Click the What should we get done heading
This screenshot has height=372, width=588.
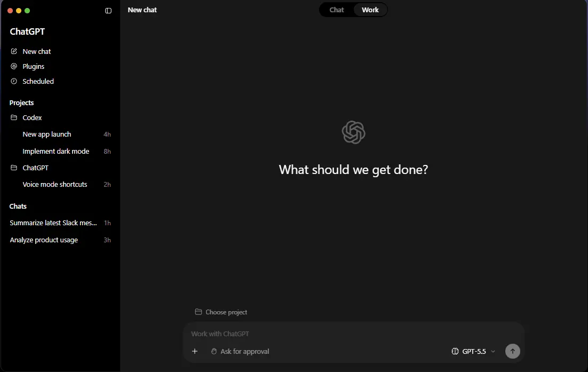click(x=353, y=170)
